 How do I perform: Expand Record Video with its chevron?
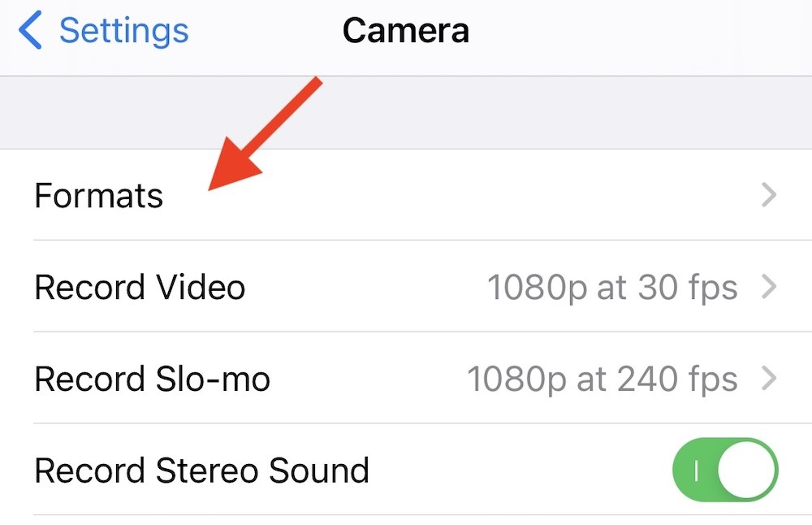click(768, 287)
